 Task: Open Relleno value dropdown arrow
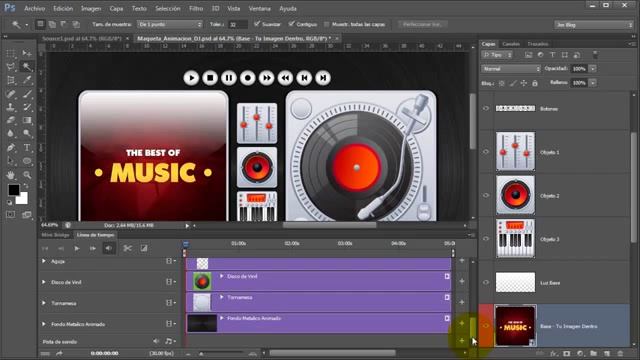coord(593,82)
